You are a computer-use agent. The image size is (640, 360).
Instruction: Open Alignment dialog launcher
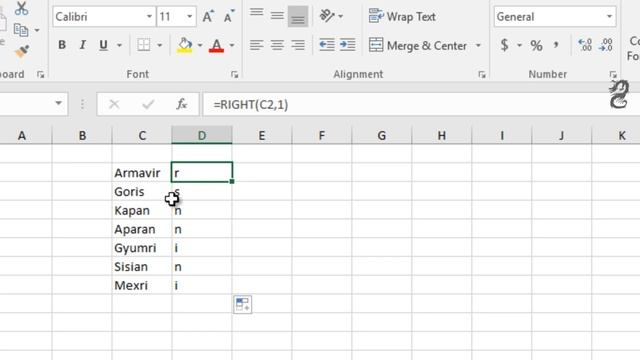(482, 74)
